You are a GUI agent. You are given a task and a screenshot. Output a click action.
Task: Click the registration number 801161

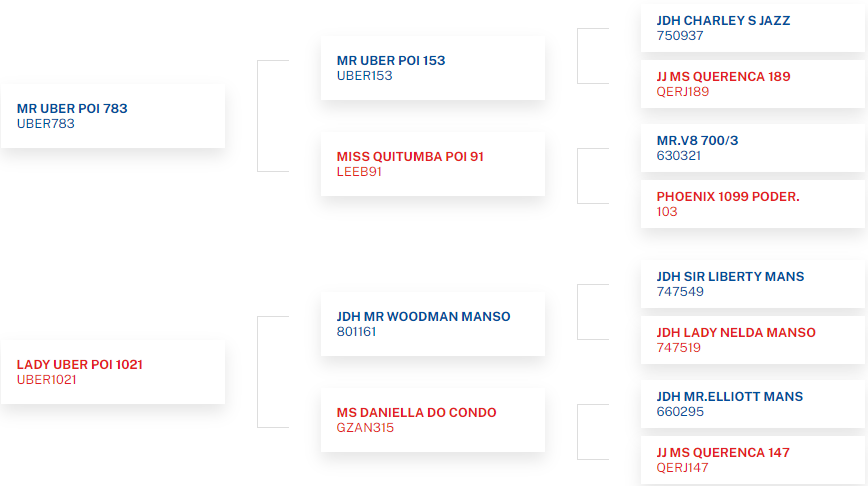356,332
